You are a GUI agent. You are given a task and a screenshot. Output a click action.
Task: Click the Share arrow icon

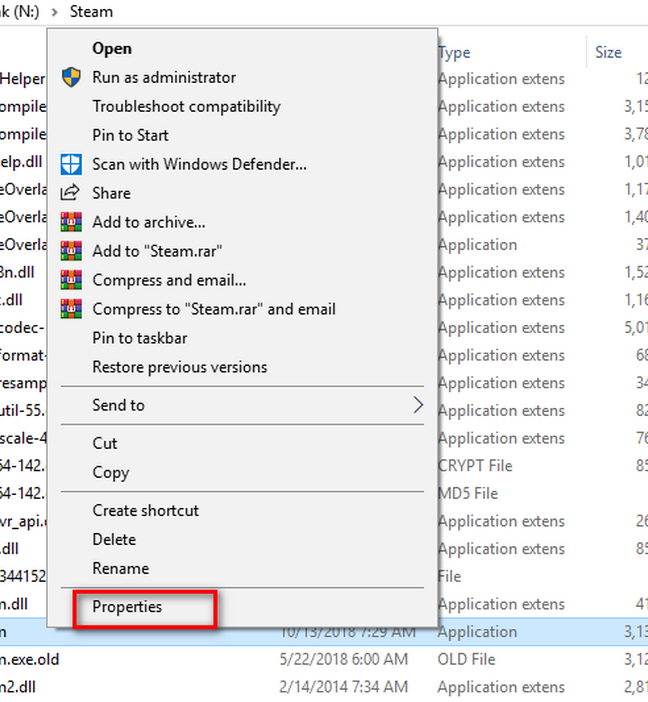(x=70, y=193)
